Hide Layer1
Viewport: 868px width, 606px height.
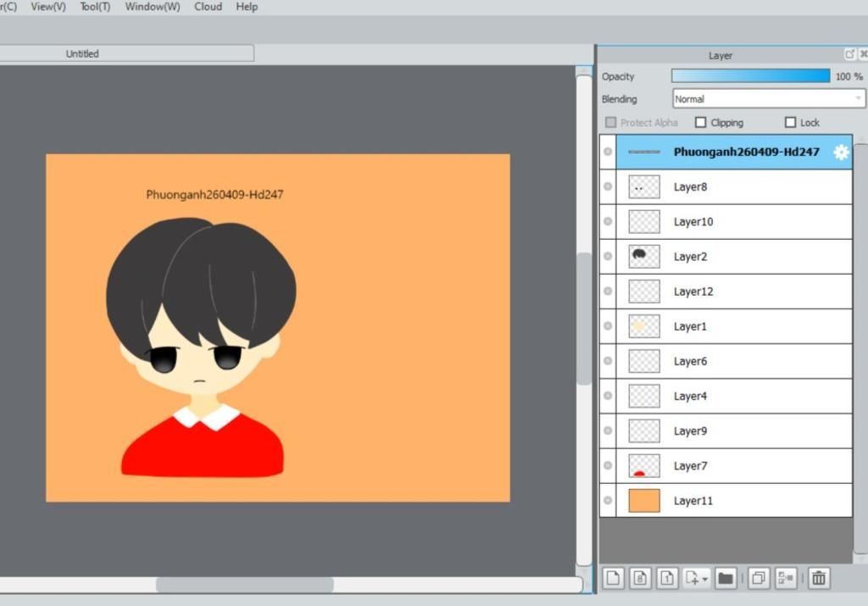pyautogui.click(x=608, y=326)
